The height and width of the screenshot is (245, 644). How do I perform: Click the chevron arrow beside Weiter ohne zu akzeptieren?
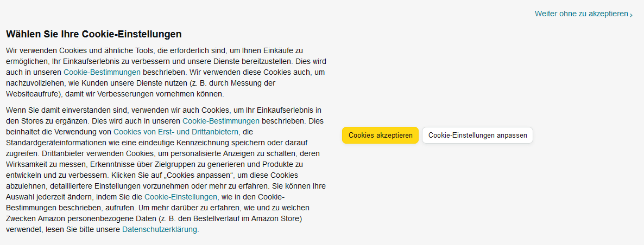click(631, 15)
